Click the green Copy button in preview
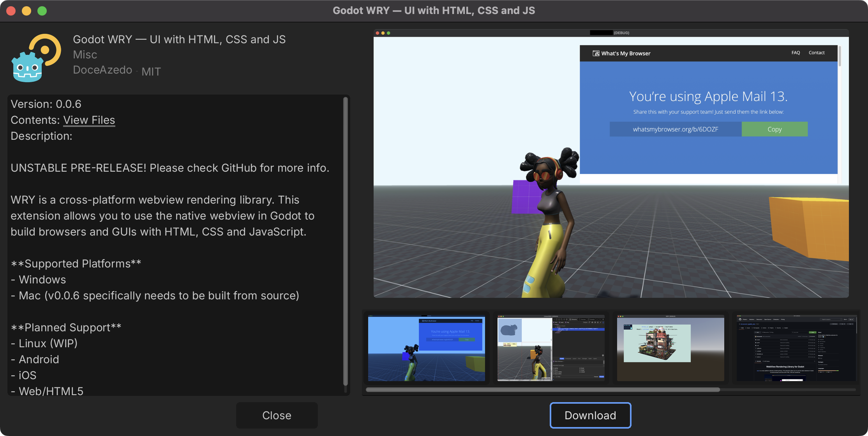This screenshot has width=868, height=436. (774, 129)
